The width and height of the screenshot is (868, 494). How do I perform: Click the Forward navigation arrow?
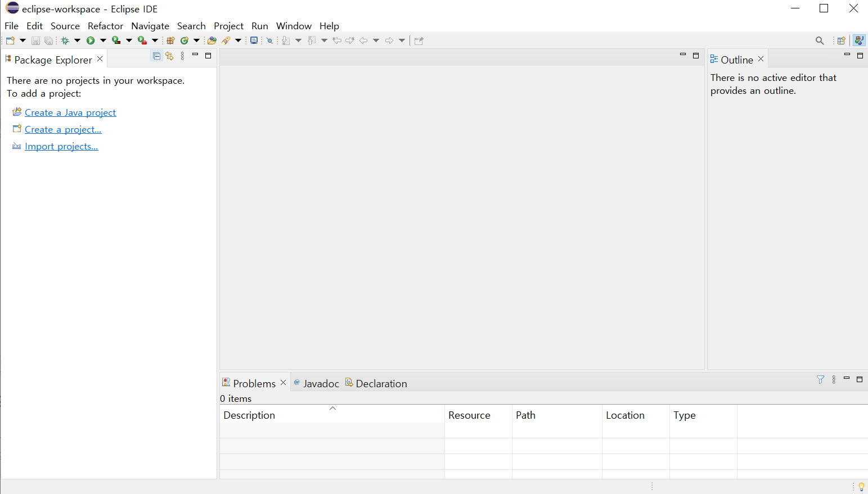[389, 40]
